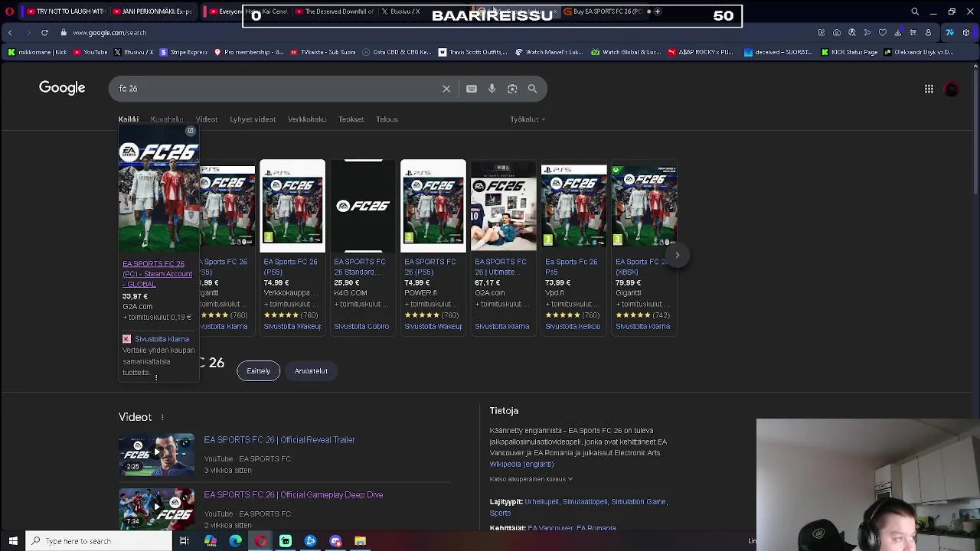Open the Opera menu logo
Image resolution: width=980 pixels, height=551 pixels.
click(x=9, y=11)
